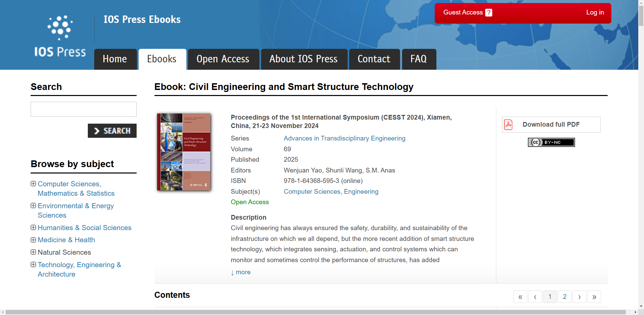644x315 pixels.
Task: Open Computer Sciences, Mathematics & Statistics link
Action: click(76, 189)
